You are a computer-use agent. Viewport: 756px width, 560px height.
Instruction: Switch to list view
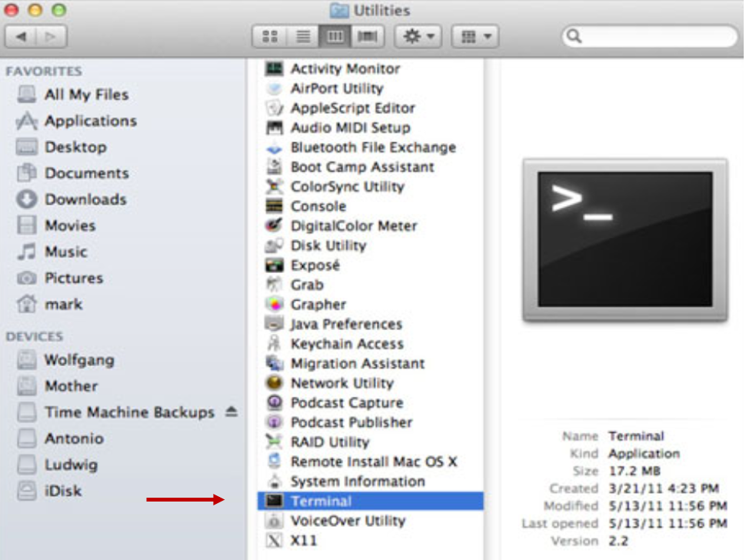[x=303, y=36]
